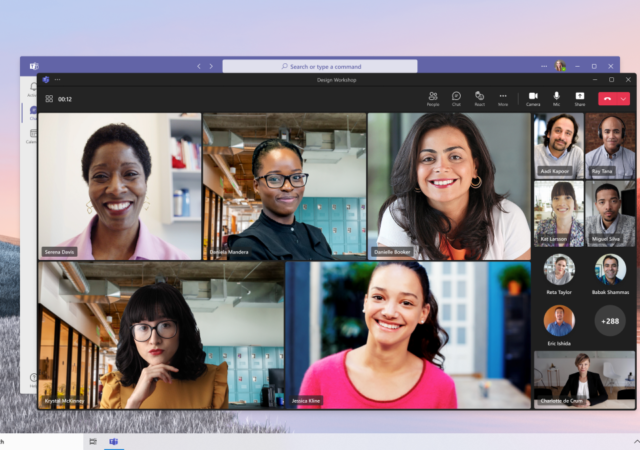Toggle the Camera off

click(533, 99)
